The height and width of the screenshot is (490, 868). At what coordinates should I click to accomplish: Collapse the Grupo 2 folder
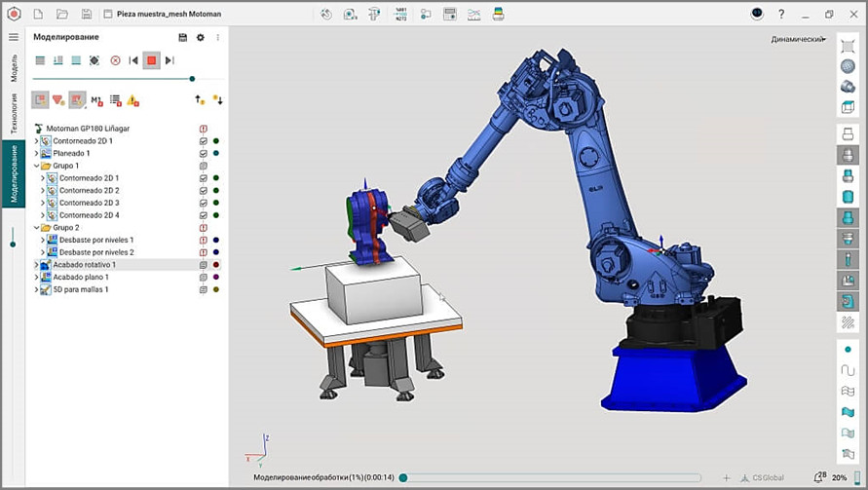37,228
